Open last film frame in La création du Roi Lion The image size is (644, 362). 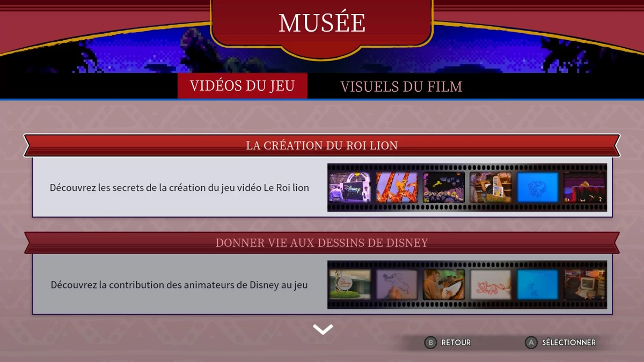584,187
